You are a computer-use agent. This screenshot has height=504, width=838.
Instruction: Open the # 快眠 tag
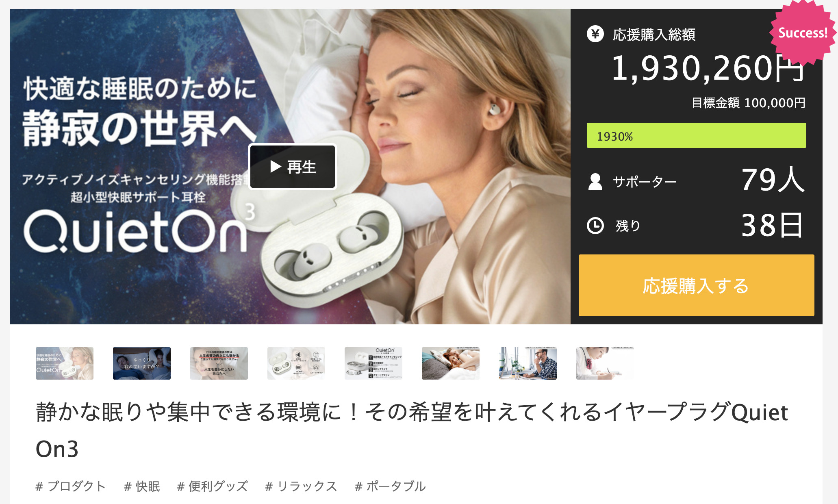point(142,486)
